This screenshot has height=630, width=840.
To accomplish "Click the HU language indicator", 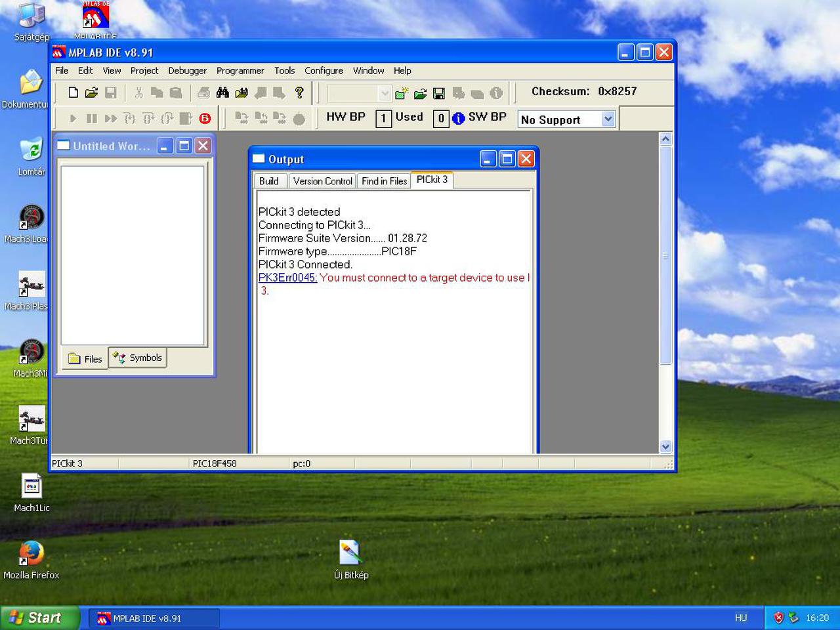I will pos(741,618).
